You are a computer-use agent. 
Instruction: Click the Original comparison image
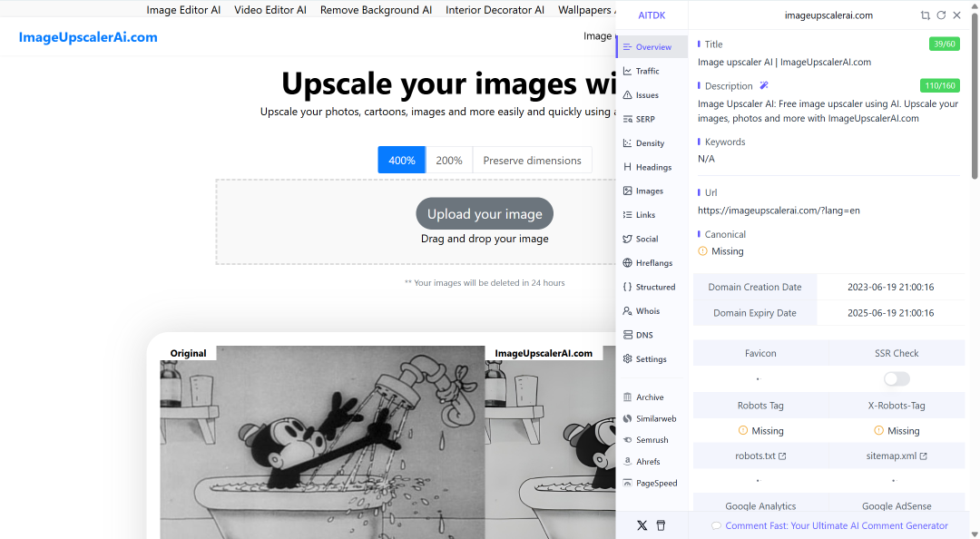pos(322,442)
